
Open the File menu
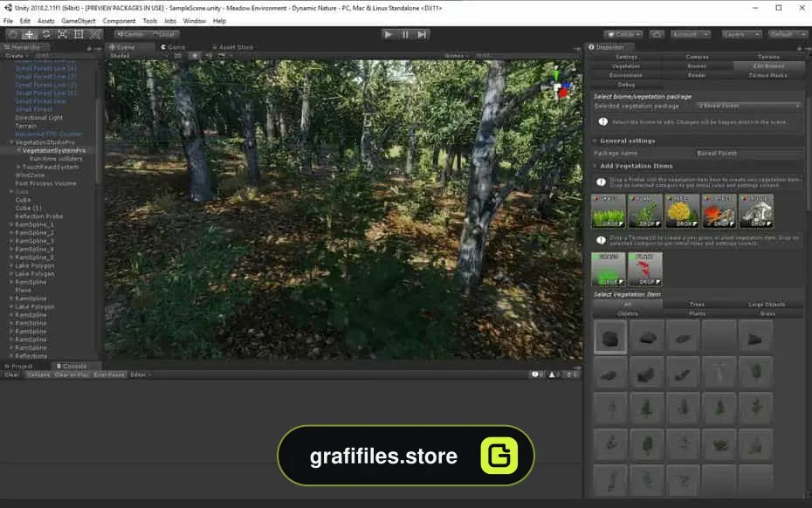[x=8, y=21]
